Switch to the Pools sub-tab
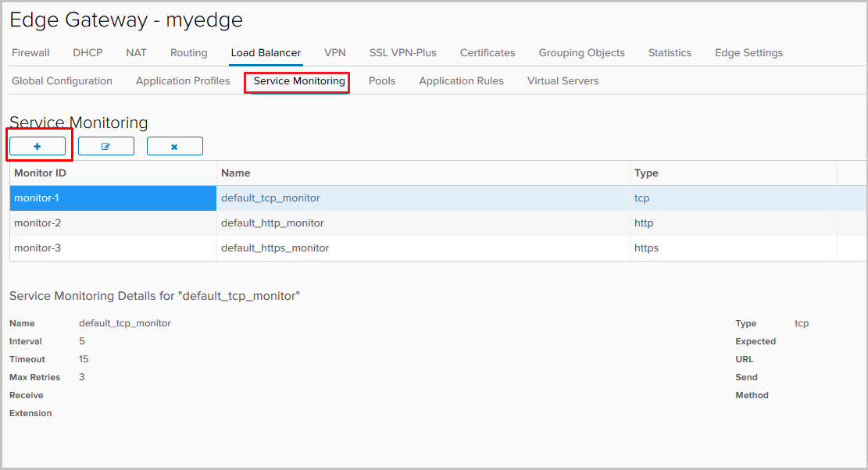 (x=382, y=80)
